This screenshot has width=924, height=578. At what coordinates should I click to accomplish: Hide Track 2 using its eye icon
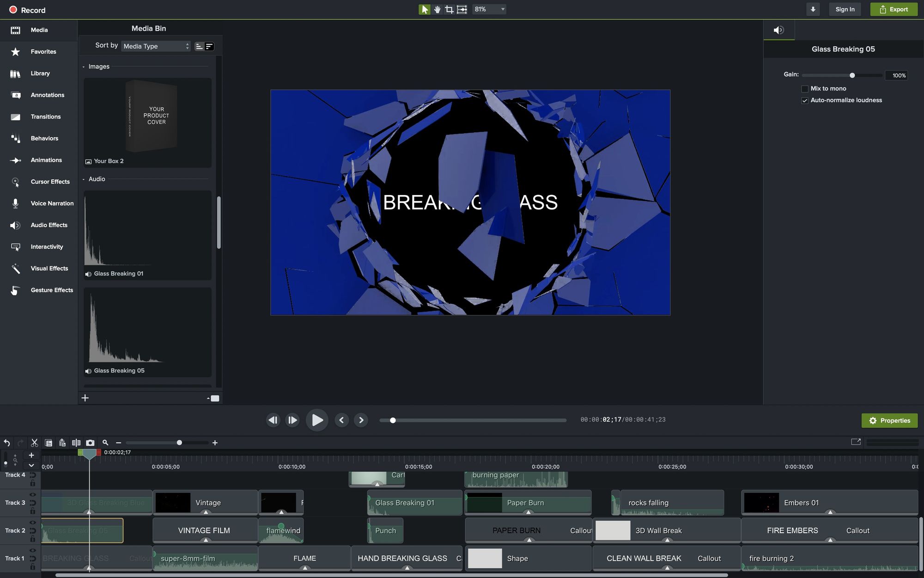(33, 523)
